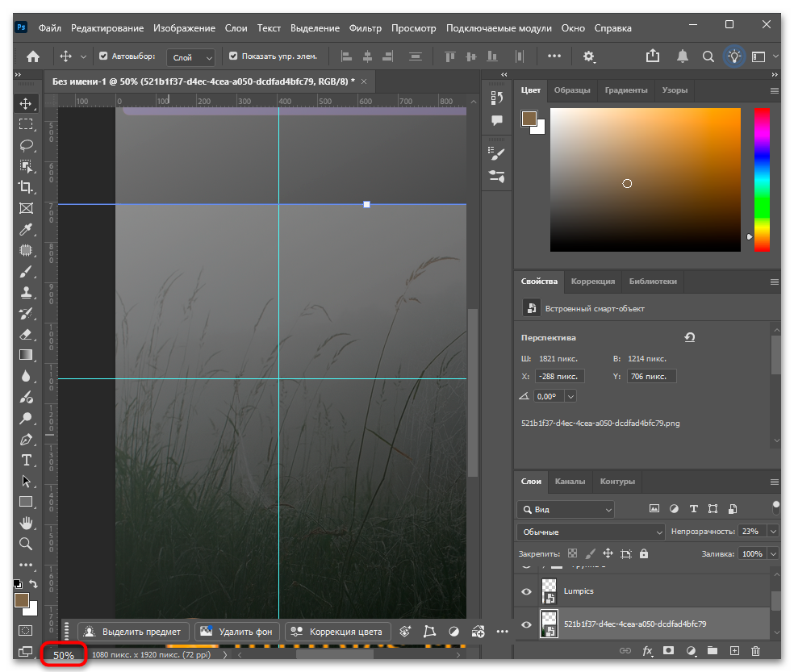Expand the Непрозрачность opacity dropdown arrow

tap(773, 531)
